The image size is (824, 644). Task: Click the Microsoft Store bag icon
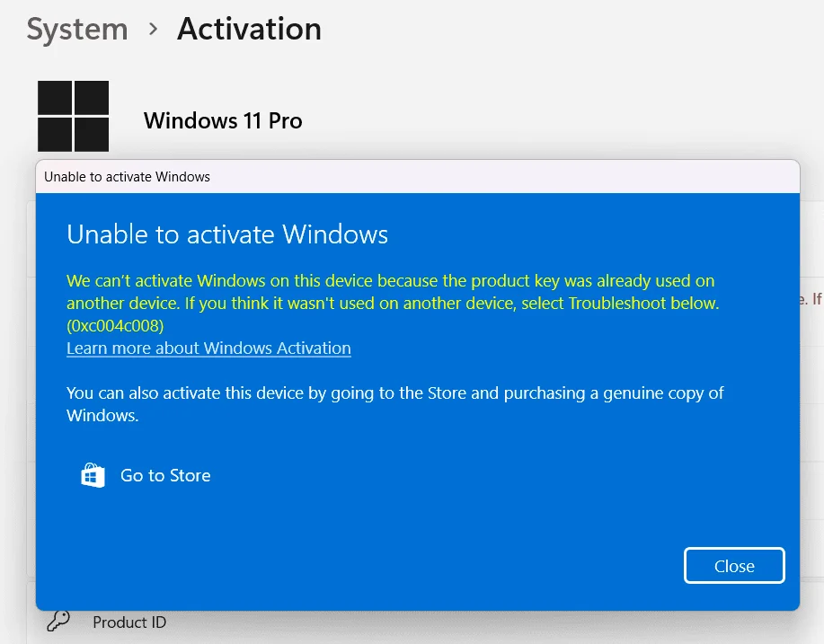(x=93, y=475)
